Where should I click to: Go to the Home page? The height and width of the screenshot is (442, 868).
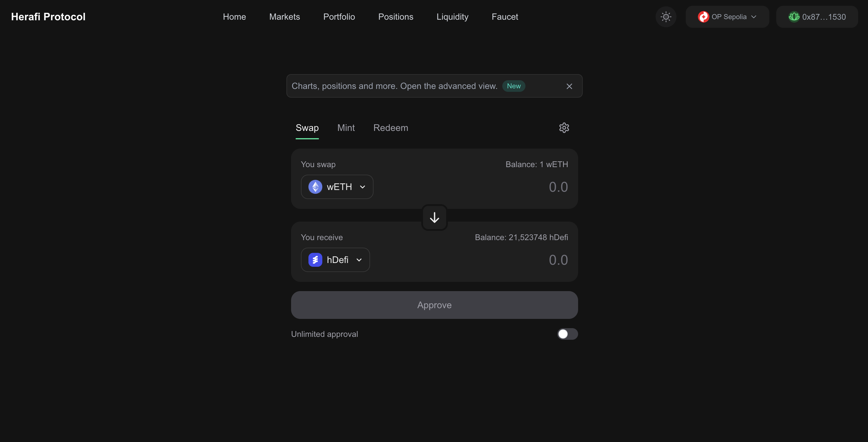pyautogui.click(x=234, y=17)
